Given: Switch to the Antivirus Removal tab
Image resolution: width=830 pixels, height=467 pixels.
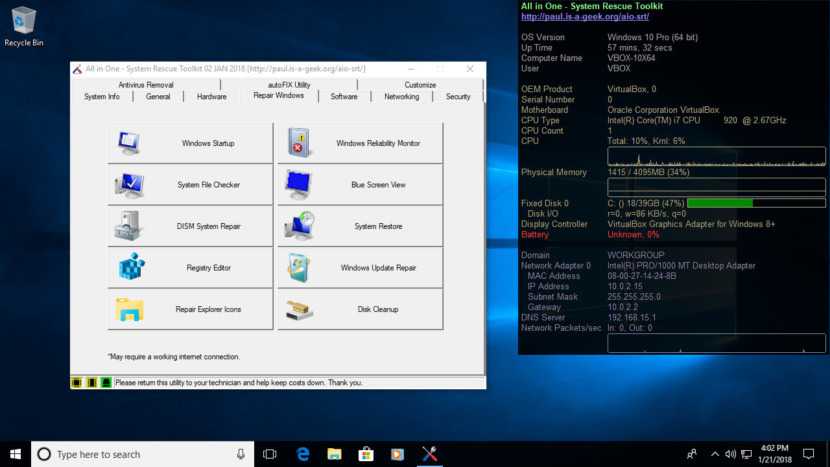Looking at the screenshot, I should pos(146,85).
